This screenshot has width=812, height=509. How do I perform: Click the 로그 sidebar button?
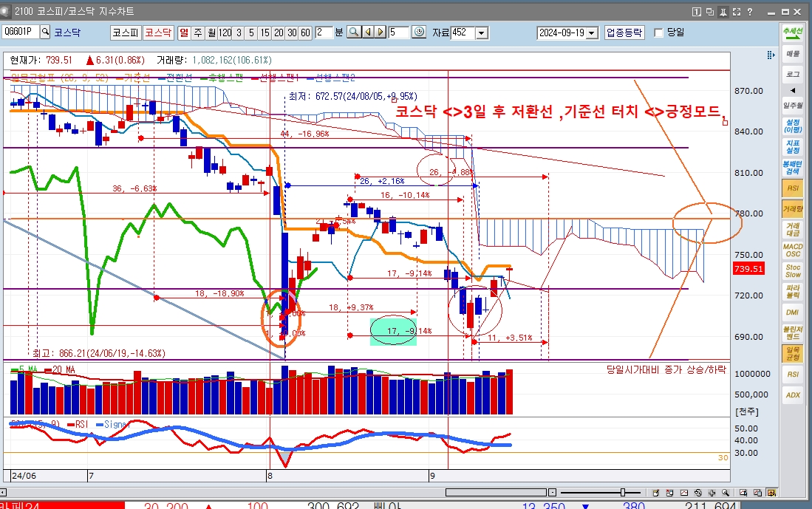(x=792, y=74)
